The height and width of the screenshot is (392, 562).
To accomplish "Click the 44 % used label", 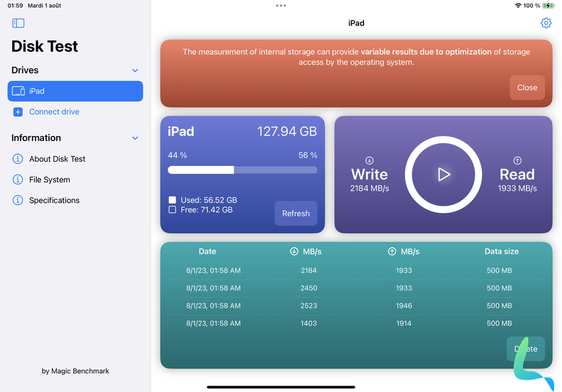I will [177, 155].
